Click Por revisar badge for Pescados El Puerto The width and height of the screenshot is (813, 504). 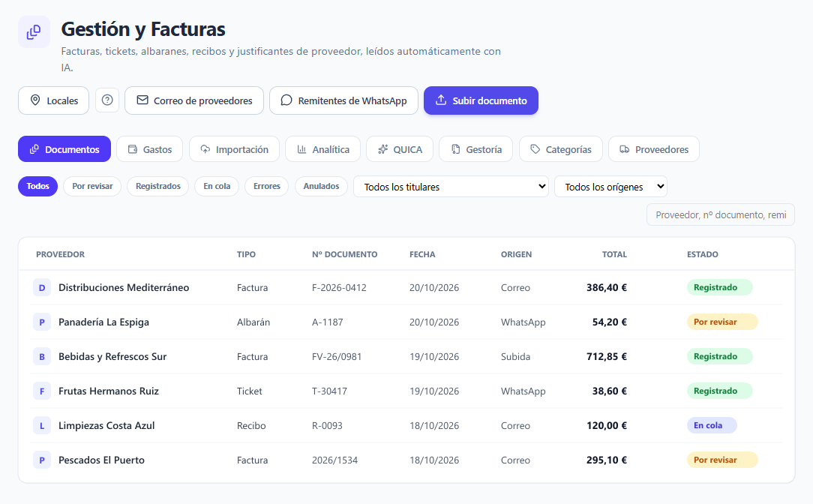722,460
